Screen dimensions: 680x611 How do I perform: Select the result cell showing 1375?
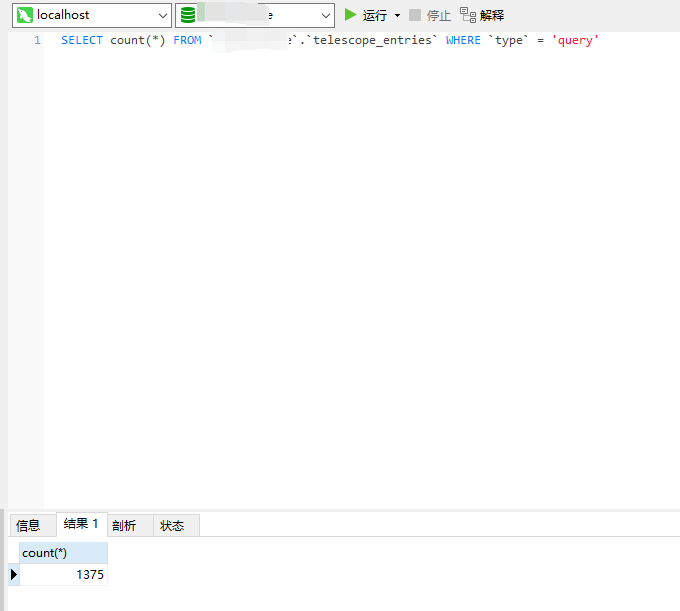coord(63,575)
